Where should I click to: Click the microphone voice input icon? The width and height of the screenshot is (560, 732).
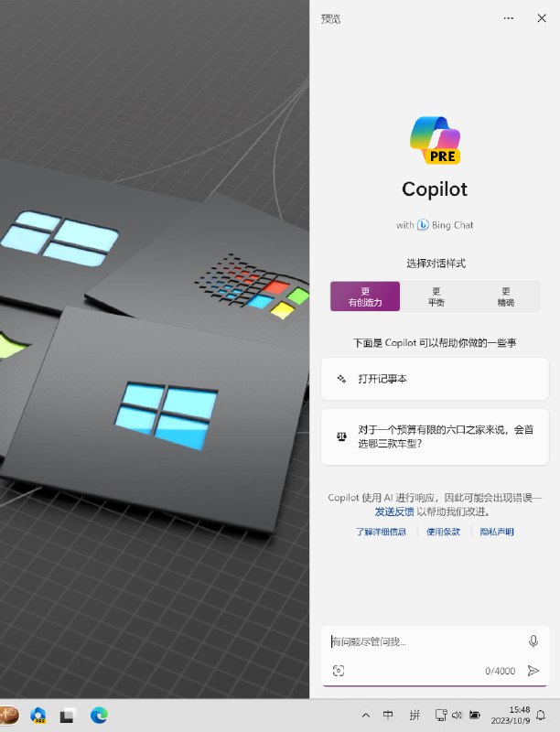point(533,641)
